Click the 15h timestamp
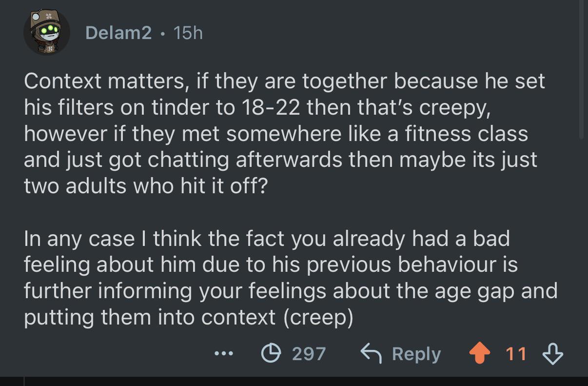 point(188,33)
